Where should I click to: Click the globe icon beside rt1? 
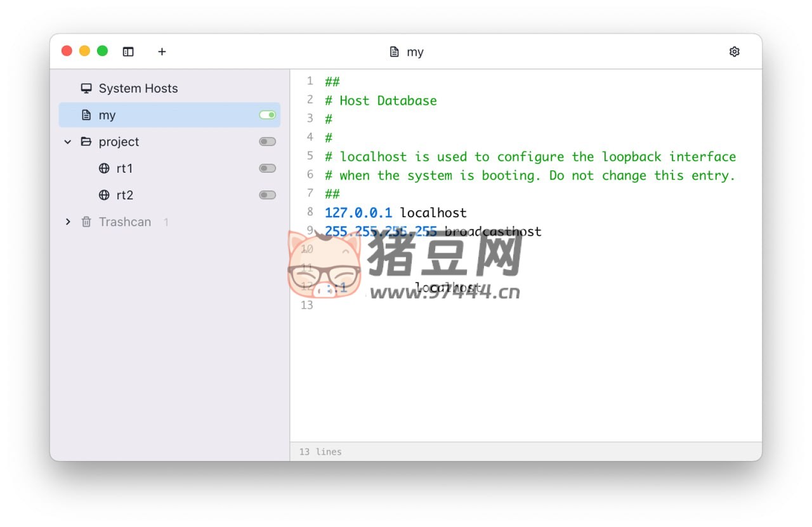click(104, 168)
